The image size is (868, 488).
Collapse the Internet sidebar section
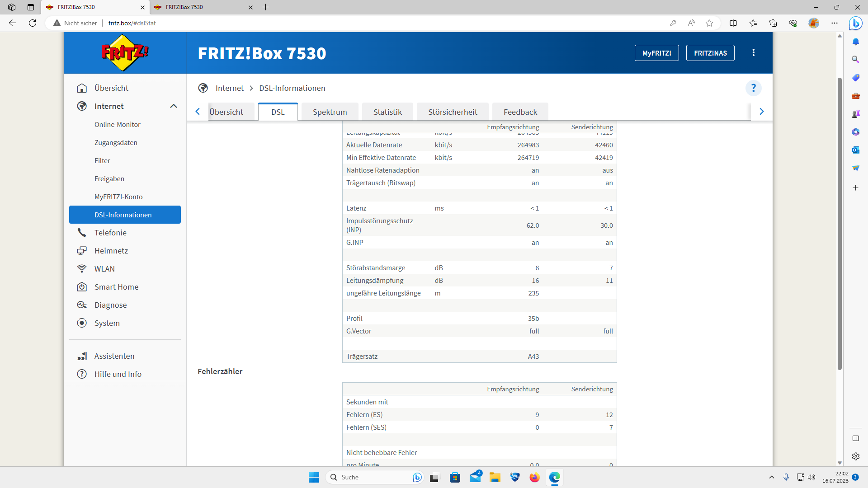click(174, 106)
